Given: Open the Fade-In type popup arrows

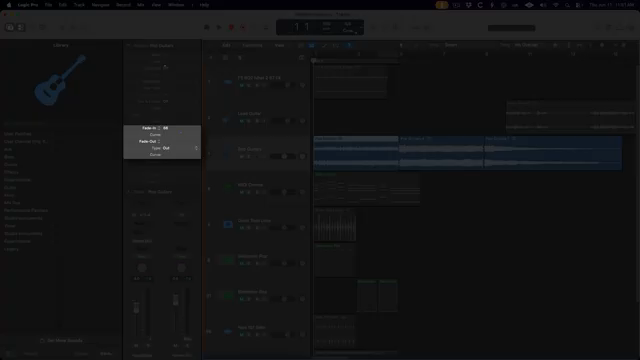Looking at the screenshot, I should (159, 128).
